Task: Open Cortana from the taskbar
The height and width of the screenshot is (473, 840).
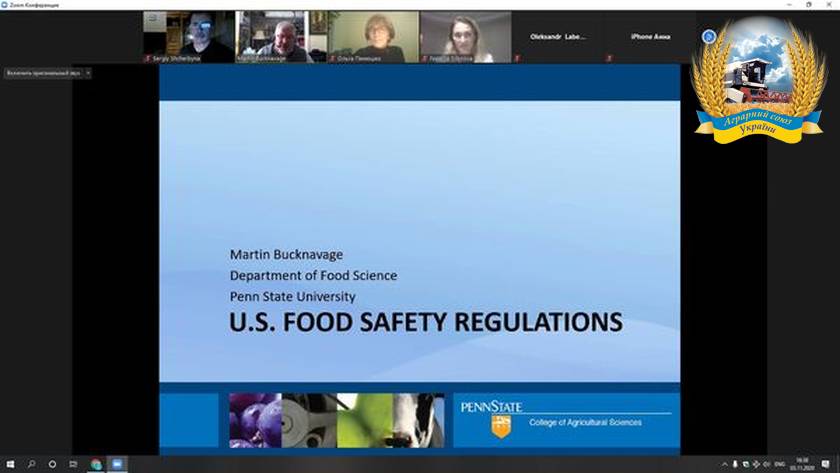Action: pos(52,464)
